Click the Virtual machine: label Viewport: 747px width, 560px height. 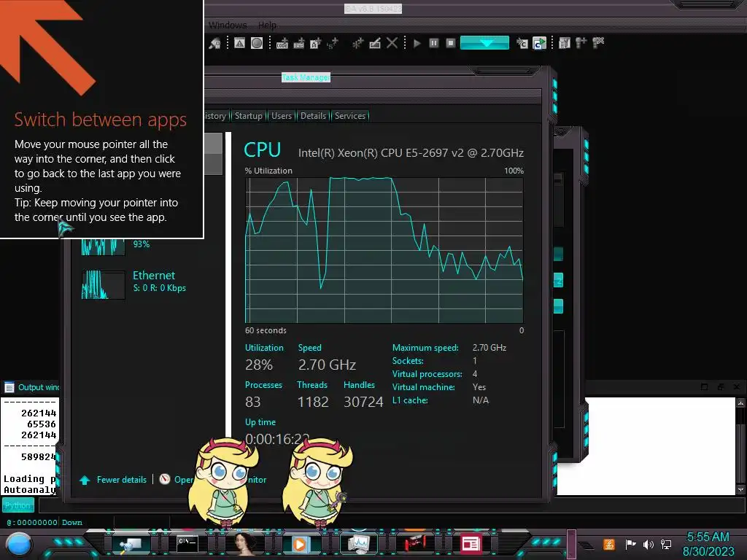tap(424, 387)
